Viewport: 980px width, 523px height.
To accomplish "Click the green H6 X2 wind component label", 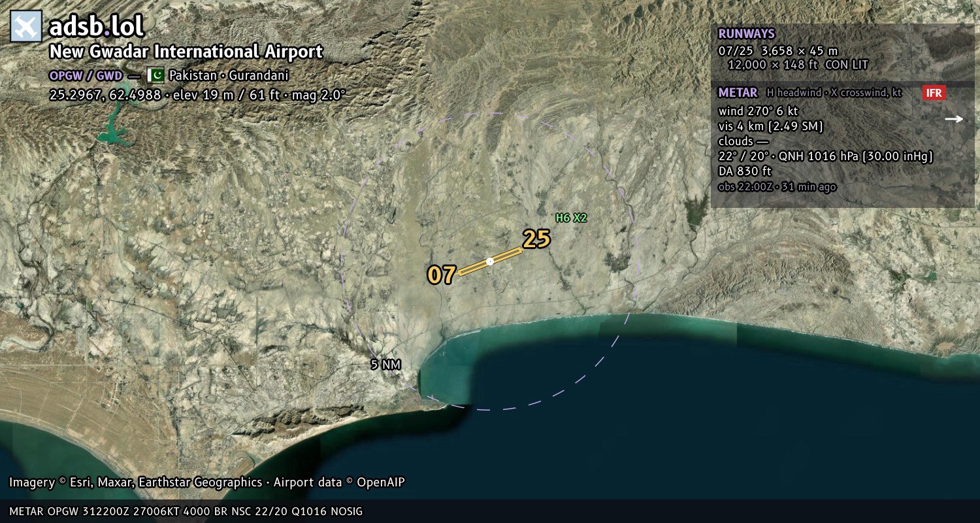I will pyautogui.click(x=571, y=218).
